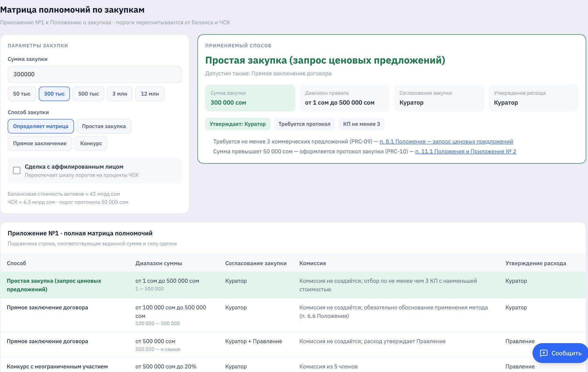The height and width of the screenshot is (372, 588).
Task: Choose the 500 тыс preset amount
Action: [x=89, y=94]
